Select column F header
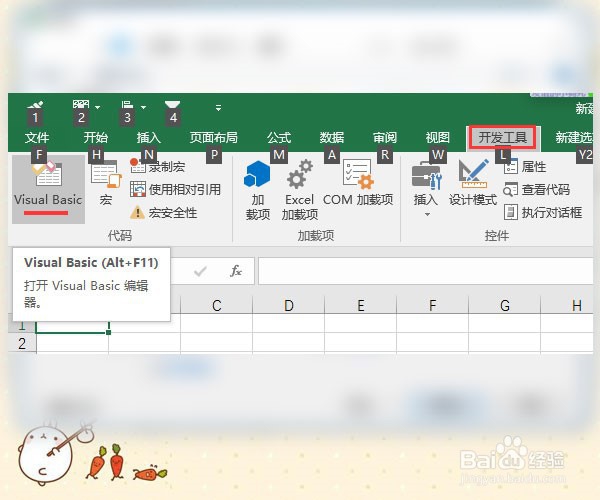The width and height of the screenshot is (600, 500). pos(432,305)
